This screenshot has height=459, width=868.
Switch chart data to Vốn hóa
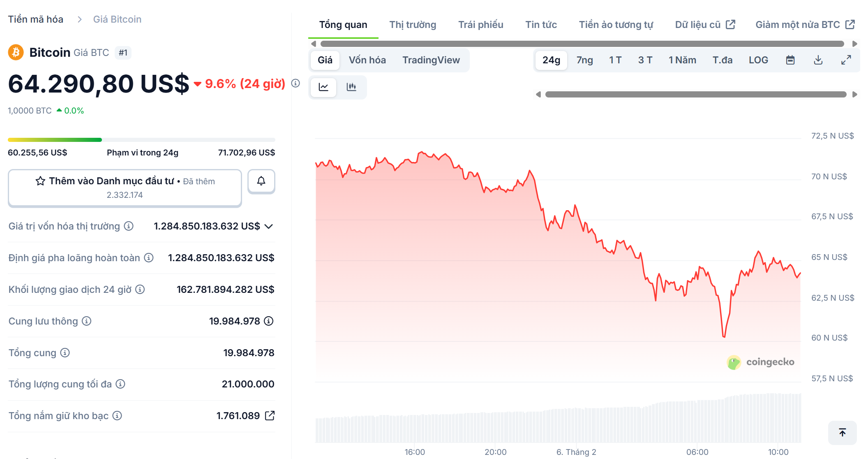pos(367,60)
